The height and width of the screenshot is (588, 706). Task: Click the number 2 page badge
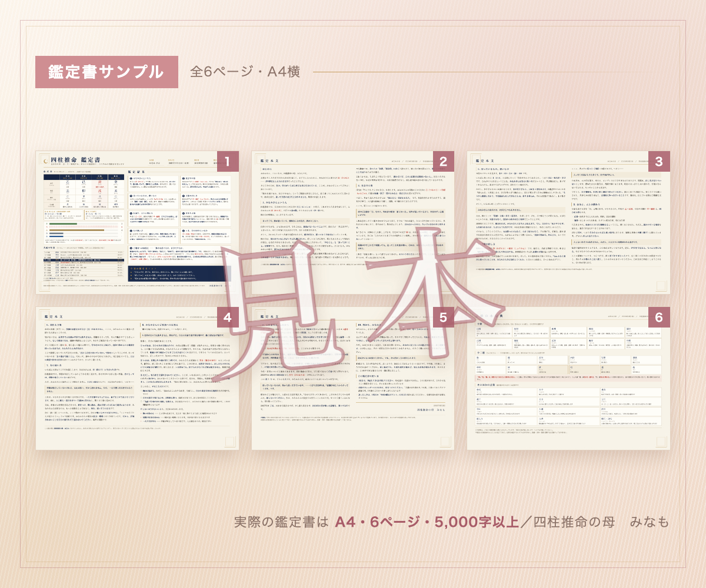coord(444,162)
